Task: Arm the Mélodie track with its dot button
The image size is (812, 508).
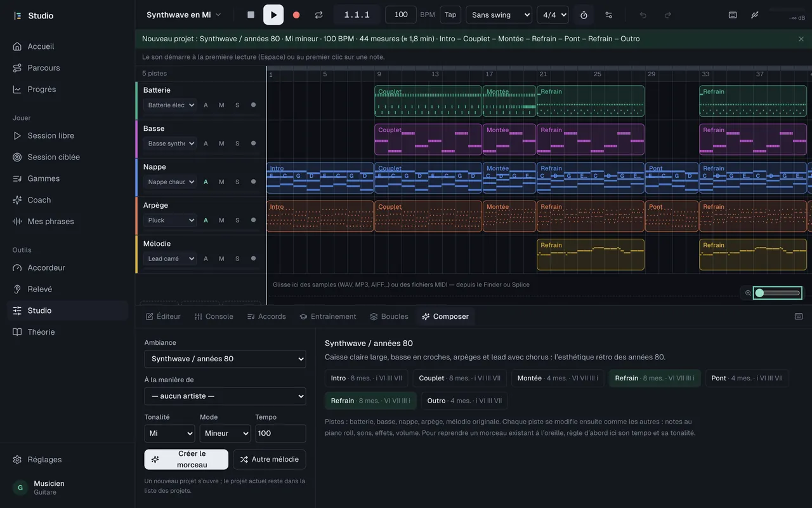Action: point(253,258)
